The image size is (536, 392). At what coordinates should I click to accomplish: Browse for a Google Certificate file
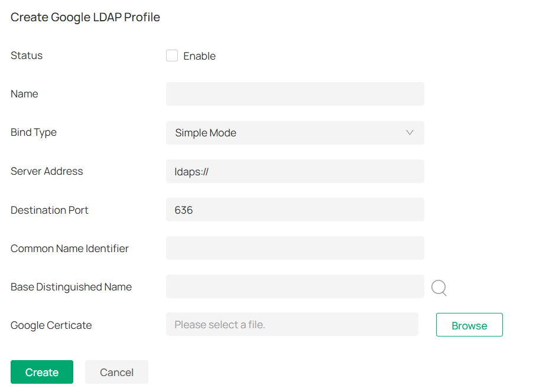coord(469,325)
